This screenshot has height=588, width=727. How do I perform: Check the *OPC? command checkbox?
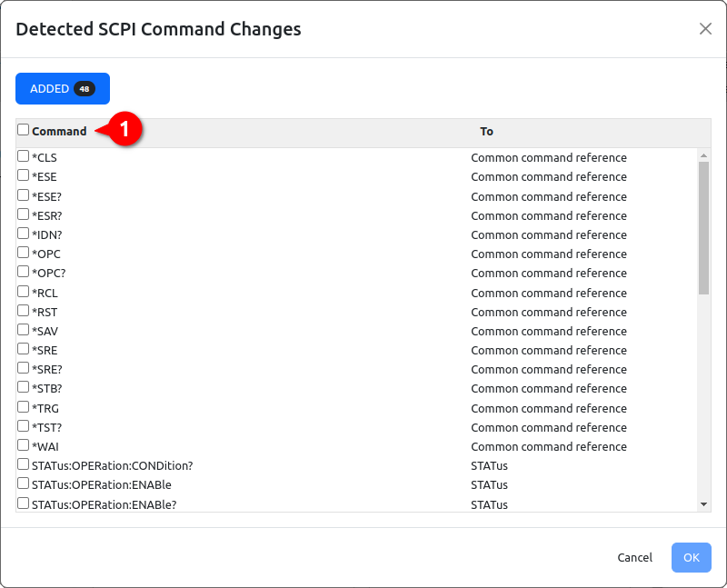[x=24, y=271]
